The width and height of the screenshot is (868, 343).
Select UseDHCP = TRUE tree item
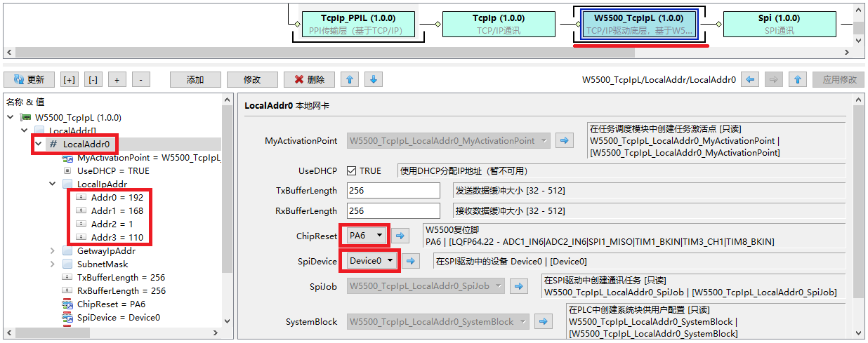pyautogui.click(x=113, y=170)
